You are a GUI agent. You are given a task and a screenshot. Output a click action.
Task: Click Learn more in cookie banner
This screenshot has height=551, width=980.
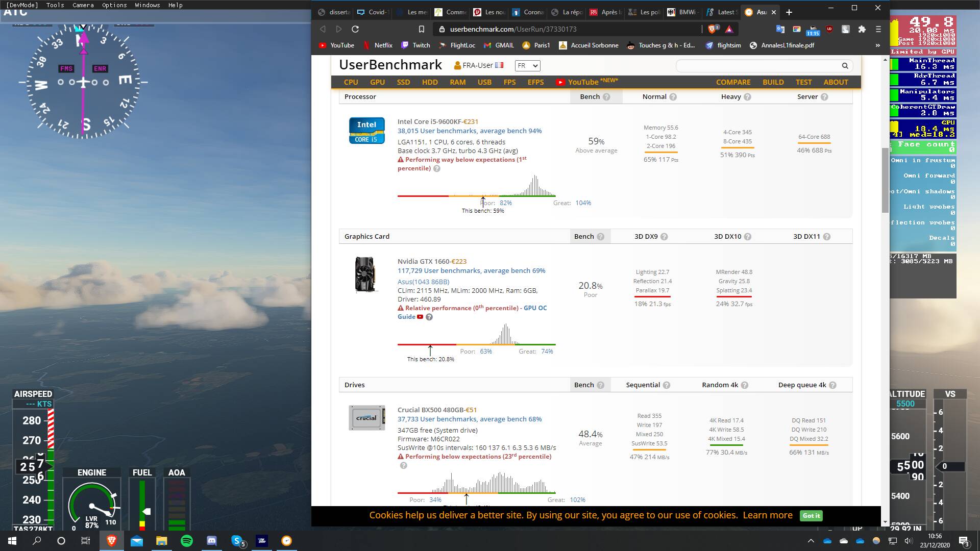coord(767,515)
